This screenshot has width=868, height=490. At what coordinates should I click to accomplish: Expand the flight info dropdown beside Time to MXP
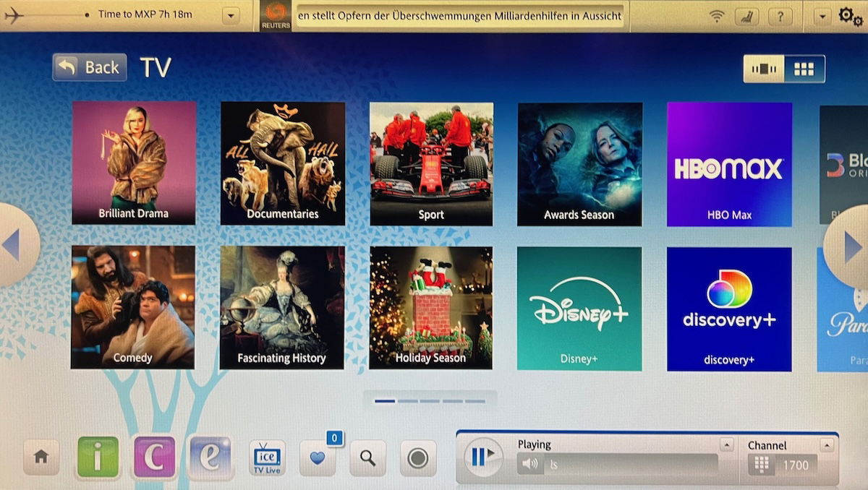230,15
